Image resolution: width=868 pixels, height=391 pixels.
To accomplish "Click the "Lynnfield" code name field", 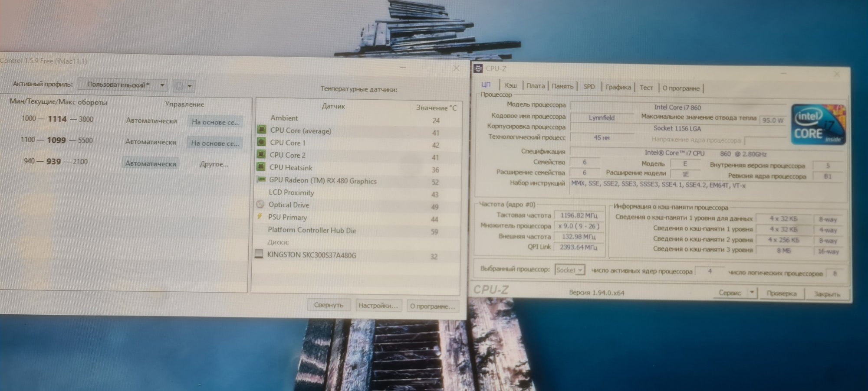I will pyautogui.click(x=602, y=117).
